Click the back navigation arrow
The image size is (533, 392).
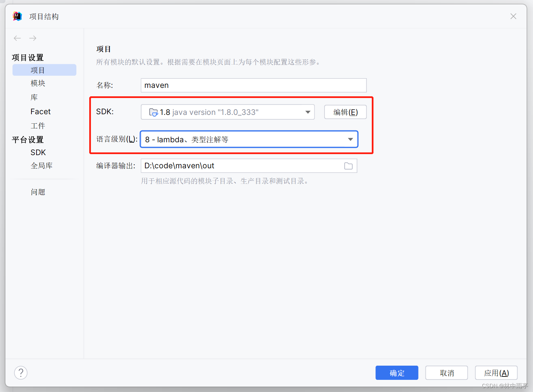click(17, 38)
